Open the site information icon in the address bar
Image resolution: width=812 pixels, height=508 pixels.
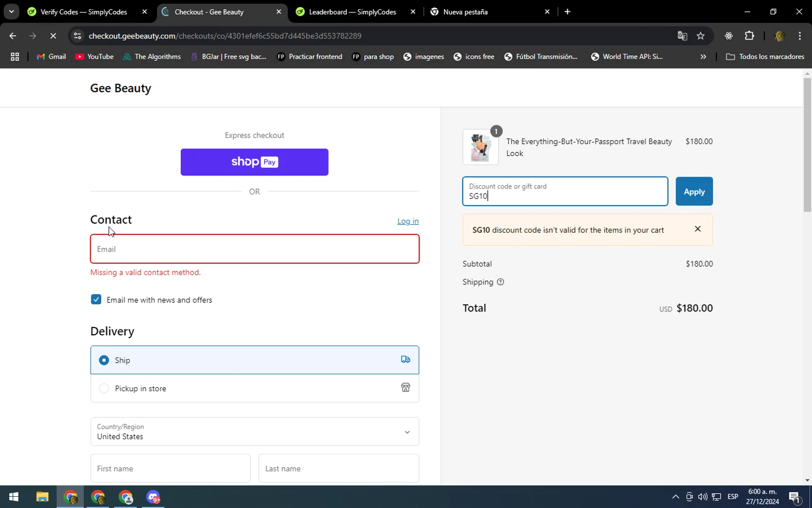(77, 36)
